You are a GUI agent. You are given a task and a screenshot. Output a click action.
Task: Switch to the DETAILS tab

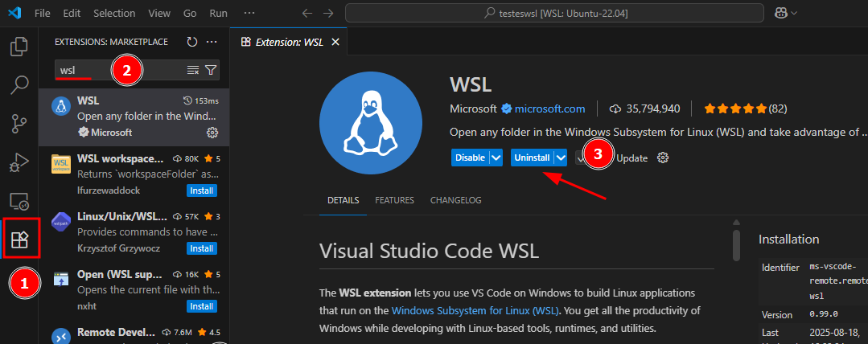343,200
